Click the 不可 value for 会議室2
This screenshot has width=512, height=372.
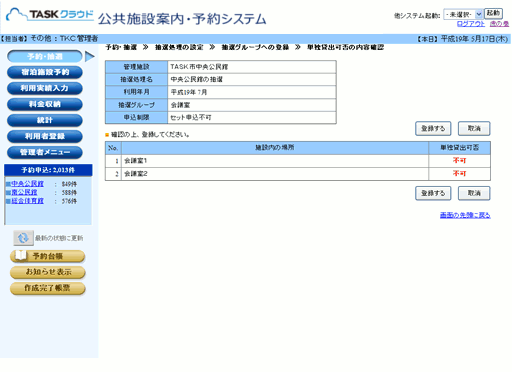point(459,173)
